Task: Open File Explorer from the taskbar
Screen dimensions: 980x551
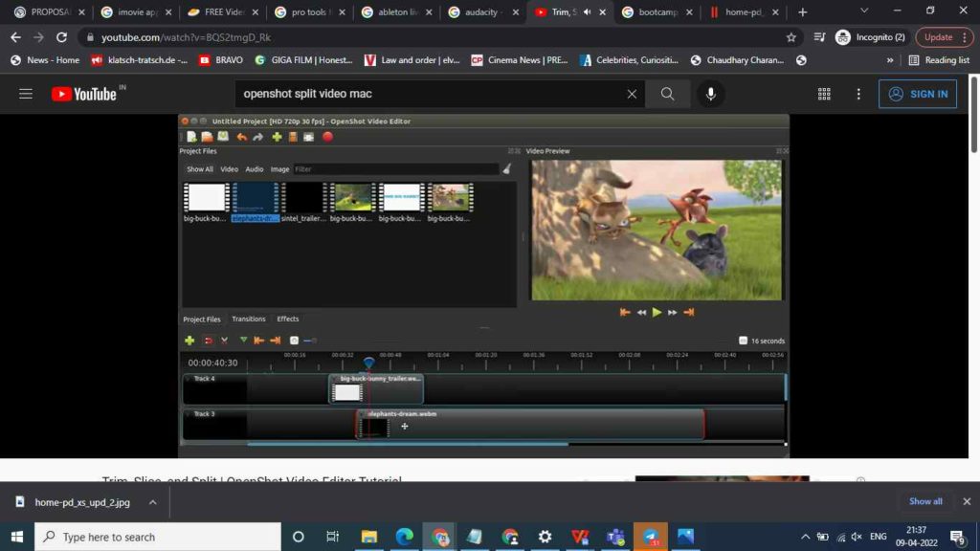Action: (368, 537)
